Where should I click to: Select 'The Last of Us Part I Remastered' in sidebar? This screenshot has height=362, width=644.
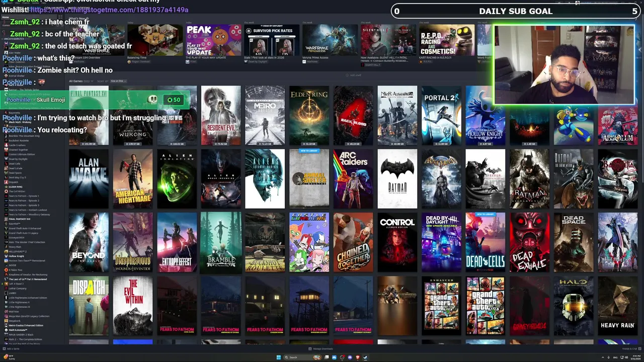(x=28, y=279)
